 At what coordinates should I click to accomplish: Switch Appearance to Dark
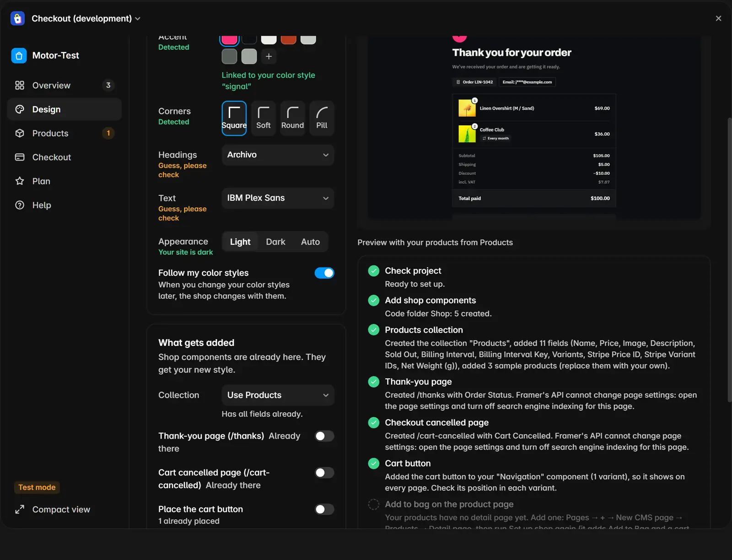pyautogui.click(x=276, y=242)
